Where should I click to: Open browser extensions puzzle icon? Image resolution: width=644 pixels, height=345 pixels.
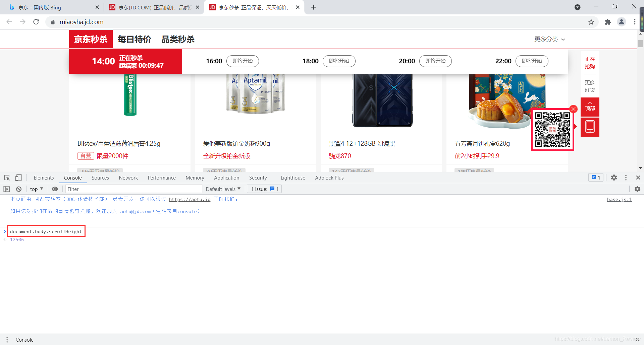pyautogui.click(x=608, y=22)
